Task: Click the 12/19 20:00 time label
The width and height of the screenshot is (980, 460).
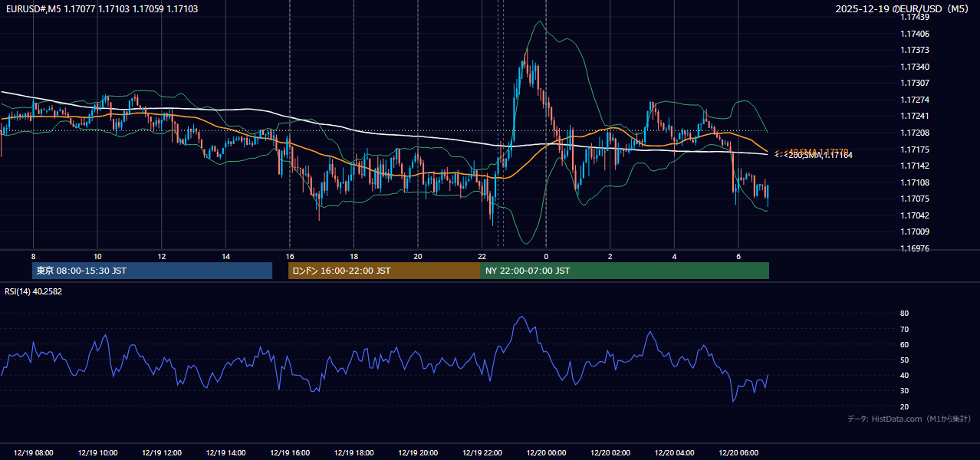Action: [x=417, y=453]
